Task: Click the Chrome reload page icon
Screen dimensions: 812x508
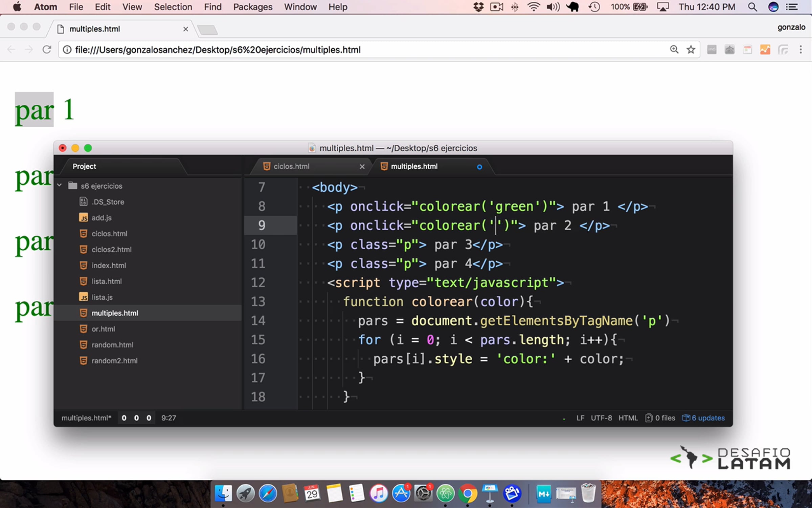Action: click(x=47, y=50)
